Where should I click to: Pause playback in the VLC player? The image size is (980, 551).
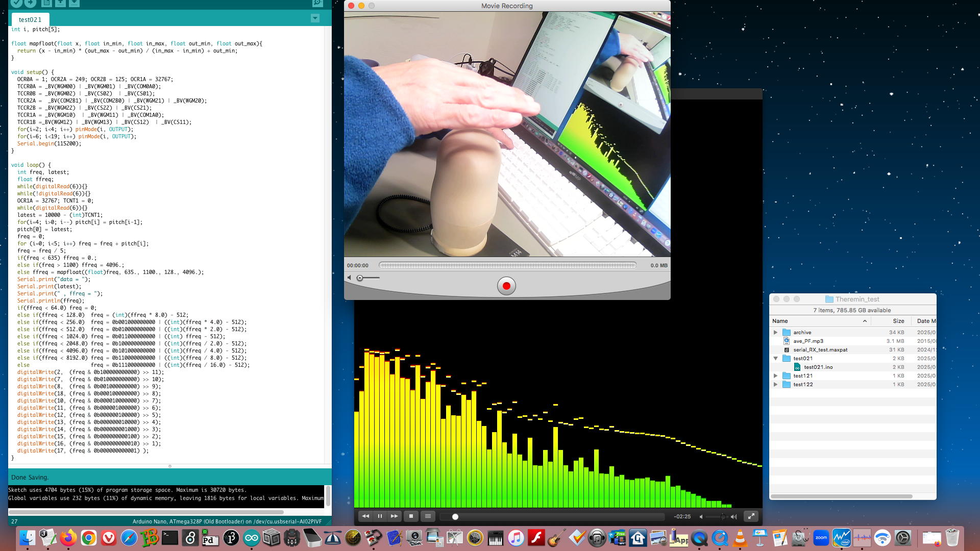point(380,516)
